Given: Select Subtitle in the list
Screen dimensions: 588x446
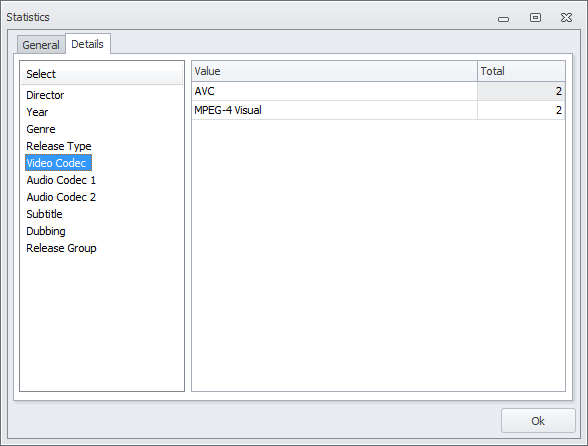Looking at the screenshot, I should pos(44,214).
